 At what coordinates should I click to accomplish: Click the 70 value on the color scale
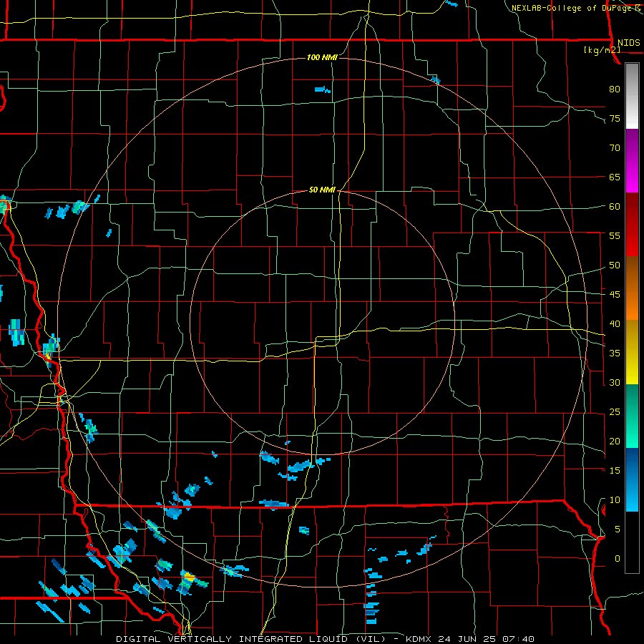615,148
